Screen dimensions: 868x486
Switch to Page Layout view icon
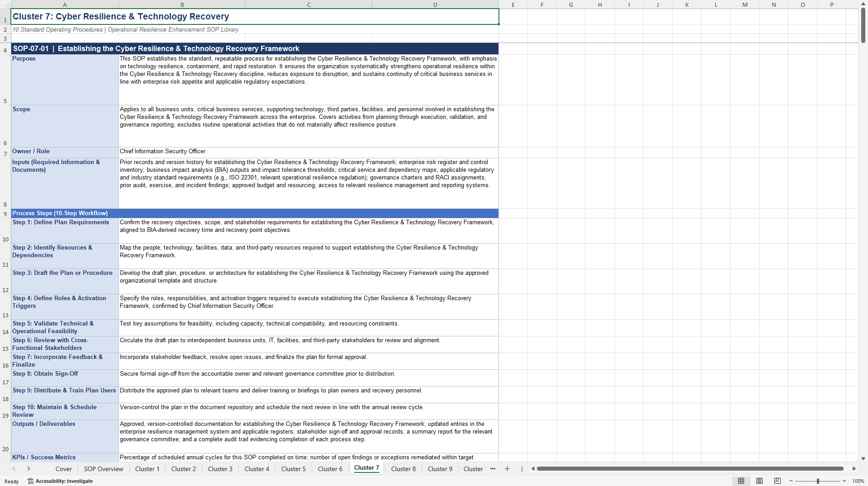tap(759, 481)
